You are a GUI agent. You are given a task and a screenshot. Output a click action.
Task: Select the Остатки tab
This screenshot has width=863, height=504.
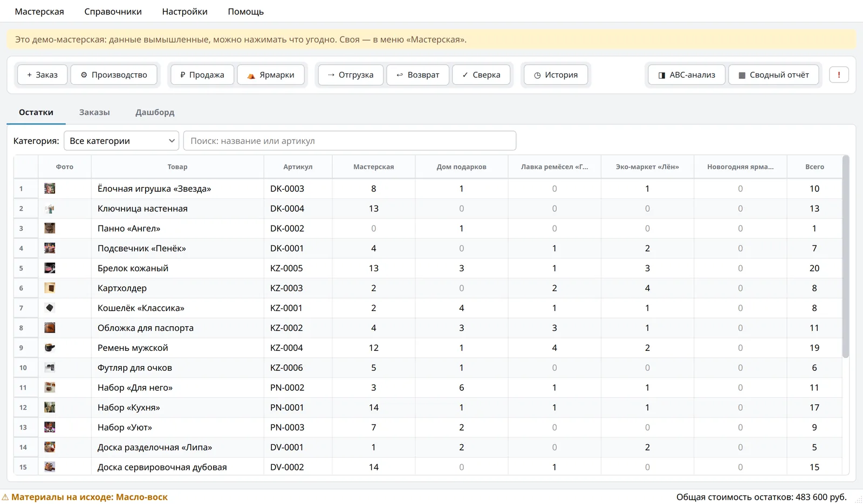coord(36,112)
